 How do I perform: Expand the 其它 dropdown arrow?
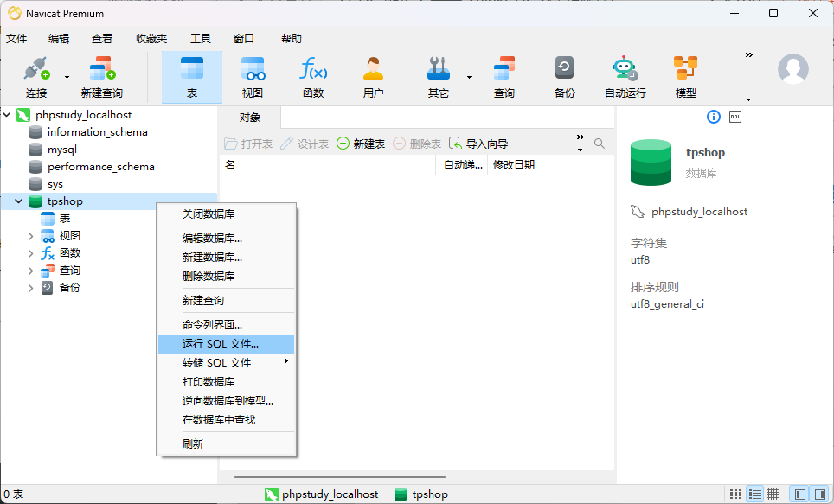(469, 78)
